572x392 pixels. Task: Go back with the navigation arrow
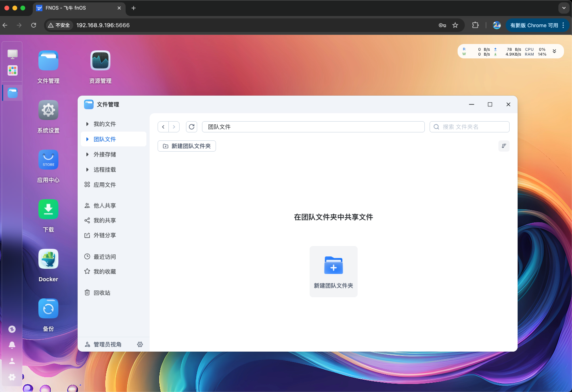[163, 127]
